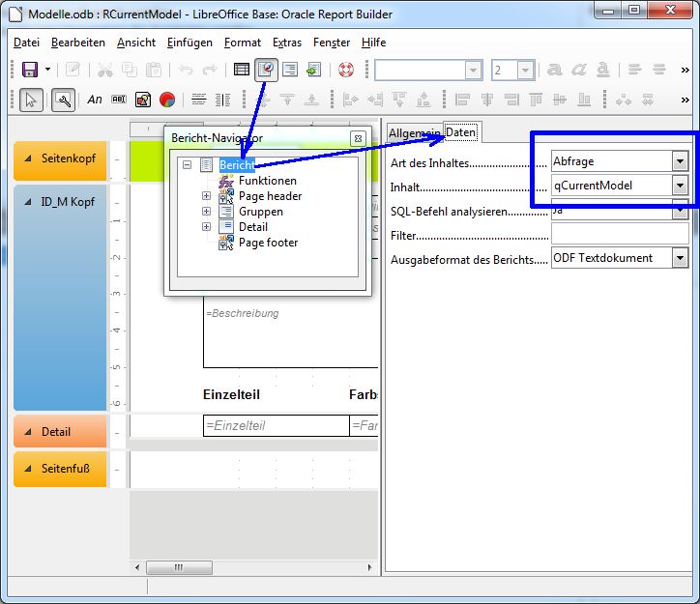Switch to the Allgemein properties tab

pos(414,133)
